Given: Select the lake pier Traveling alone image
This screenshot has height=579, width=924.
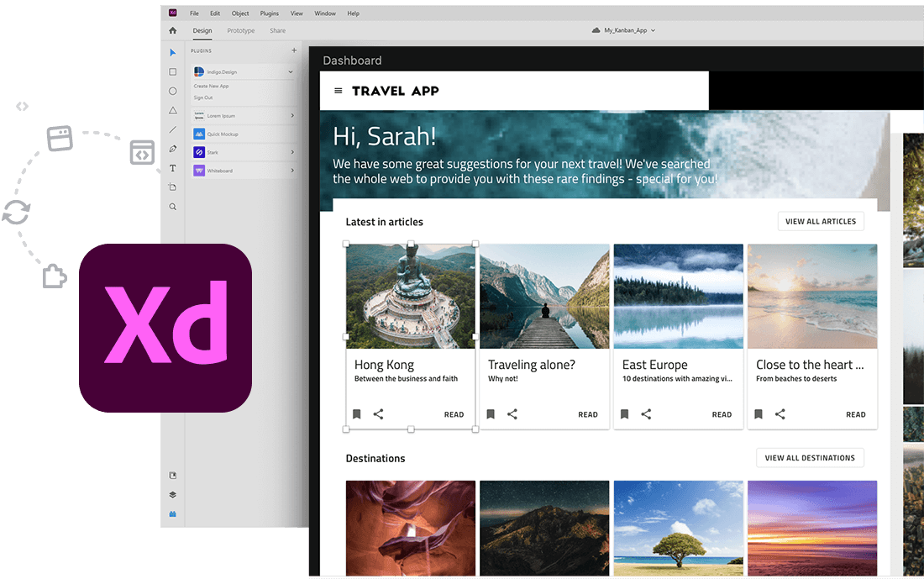Looking at the screenshot, I should click(544, 296).
